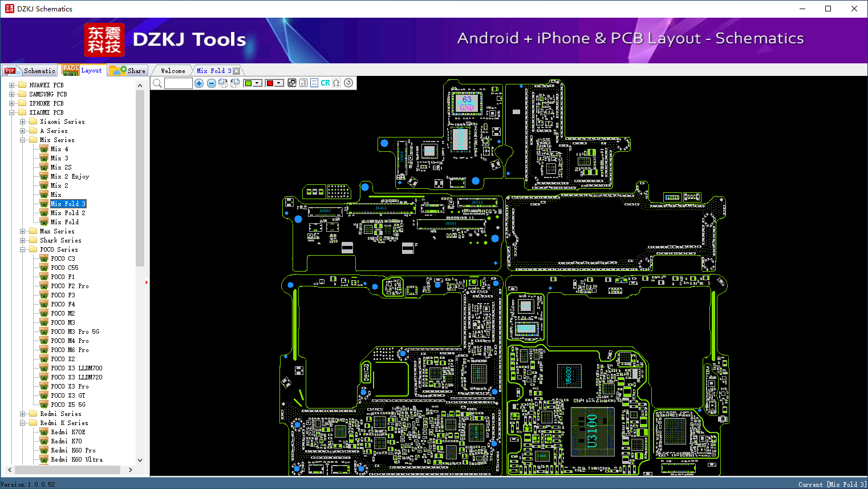
Task: Click the PADS icon next to Mix Fold 2
Action: [44, 213]
